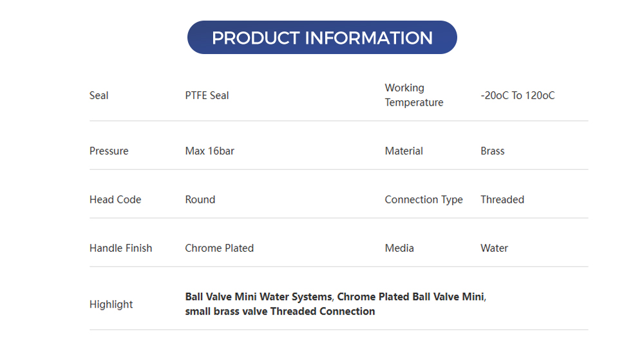Select the Brass material value
Screen dimensions: 644x363
pyautogui.click(x=492, y=151)
